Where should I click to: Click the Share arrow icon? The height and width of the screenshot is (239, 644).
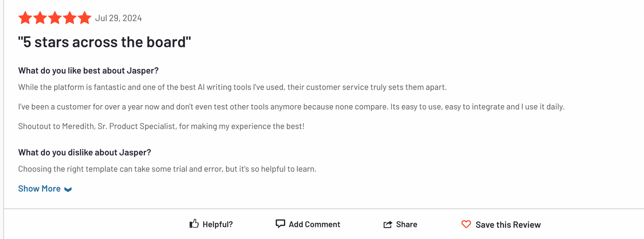(388, 224)
